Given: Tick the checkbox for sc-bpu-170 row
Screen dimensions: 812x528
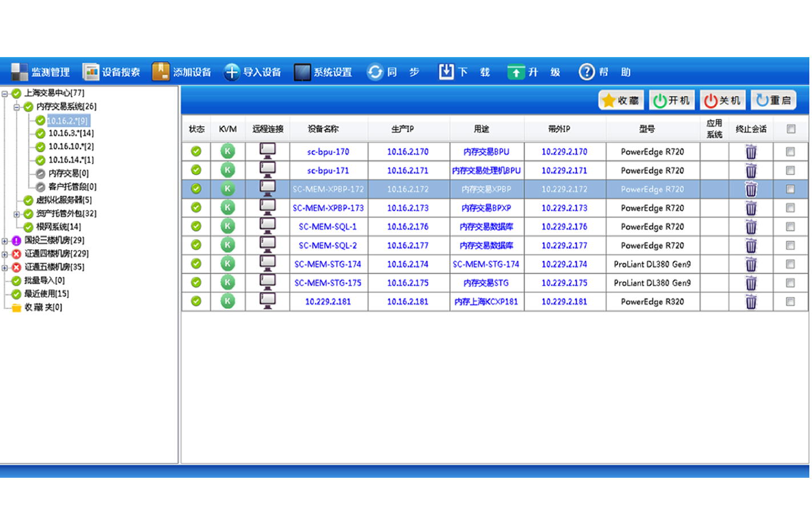Looking at the screenshot, I should 790,152.
